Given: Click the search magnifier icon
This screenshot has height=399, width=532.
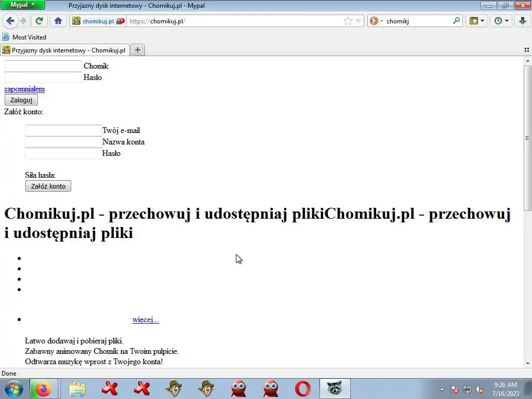Looking at the screenshot, I should pos(456,21).
